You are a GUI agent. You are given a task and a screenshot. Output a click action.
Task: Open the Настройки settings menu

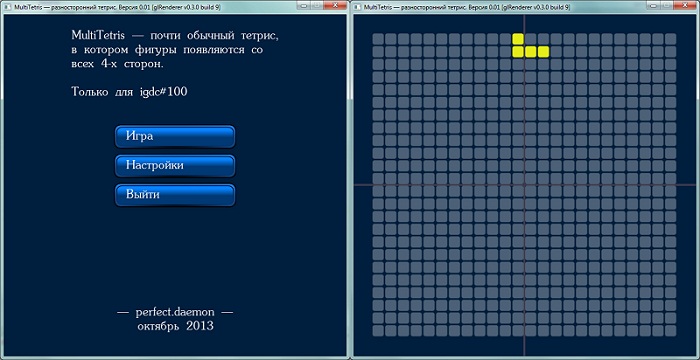click(175, 166)
